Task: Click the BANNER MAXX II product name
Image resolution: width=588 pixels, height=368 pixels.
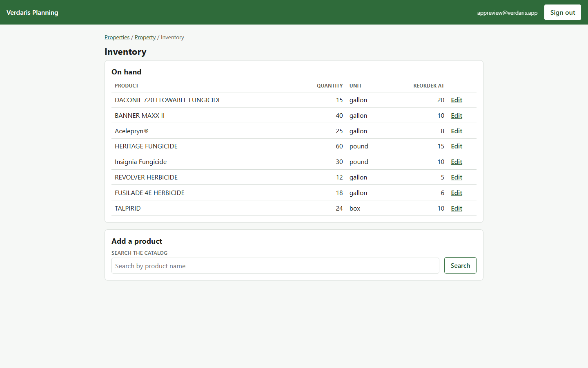Action: (140, 116)
